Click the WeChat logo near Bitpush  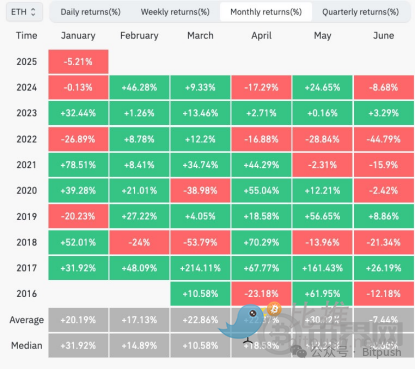299,351
